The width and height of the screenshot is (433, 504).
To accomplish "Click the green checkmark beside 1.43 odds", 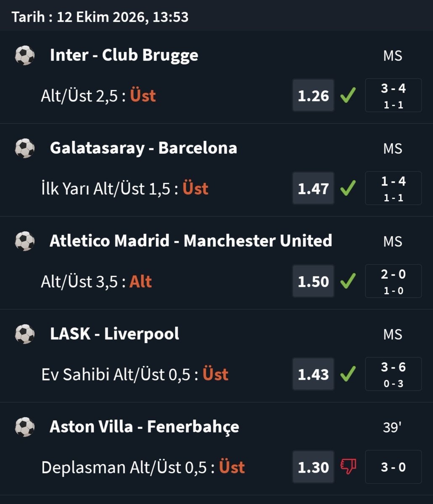I will click(x=348, y=374).
